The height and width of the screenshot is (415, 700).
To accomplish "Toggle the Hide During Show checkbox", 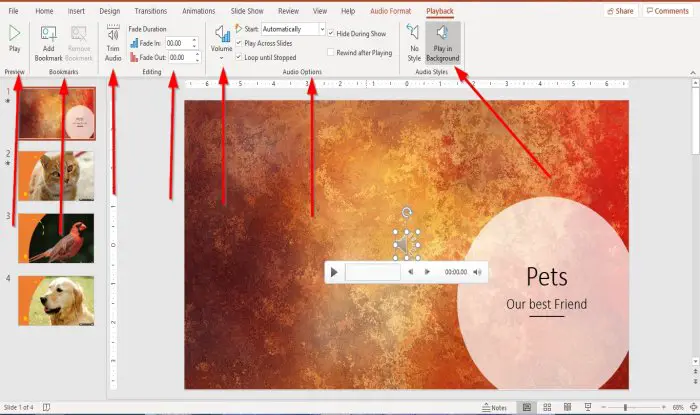I will click(x=331, y=33).
